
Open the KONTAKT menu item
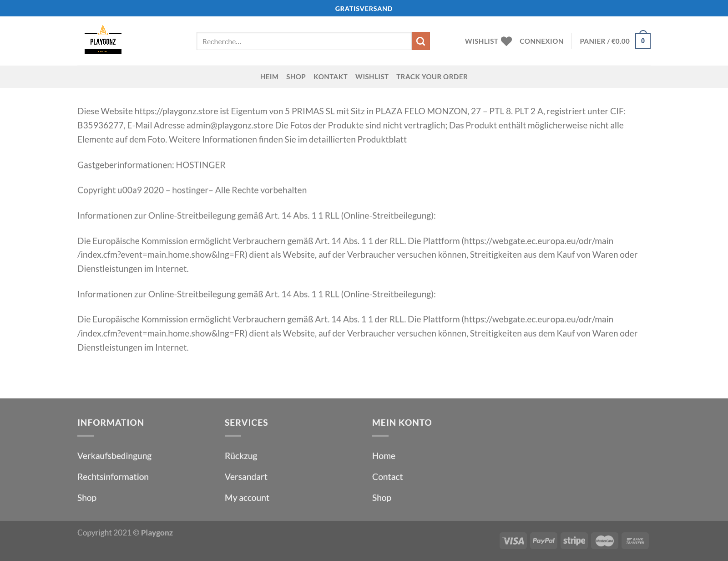pos(330,76)
